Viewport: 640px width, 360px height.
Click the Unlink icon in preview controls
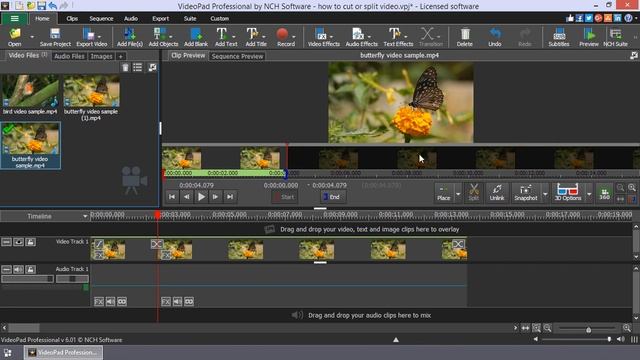497,192
